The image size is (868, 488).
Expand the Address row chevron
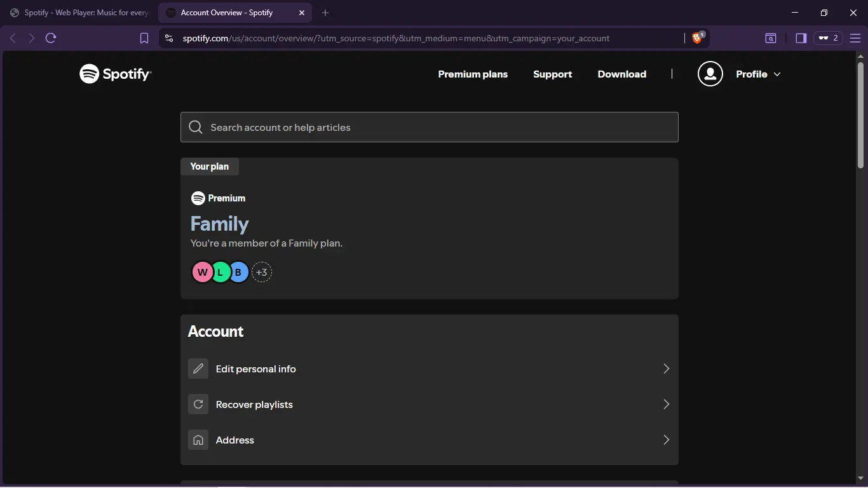tap(666, 440)
